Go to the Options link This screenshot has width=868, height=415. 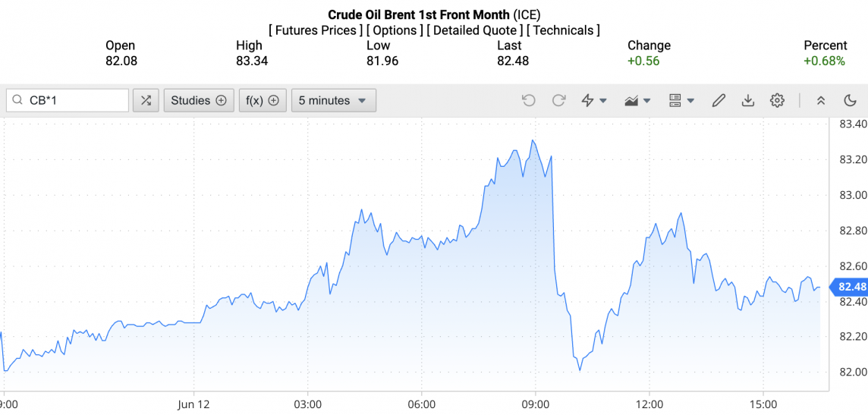pyautogui.click(x=395, y=30)
